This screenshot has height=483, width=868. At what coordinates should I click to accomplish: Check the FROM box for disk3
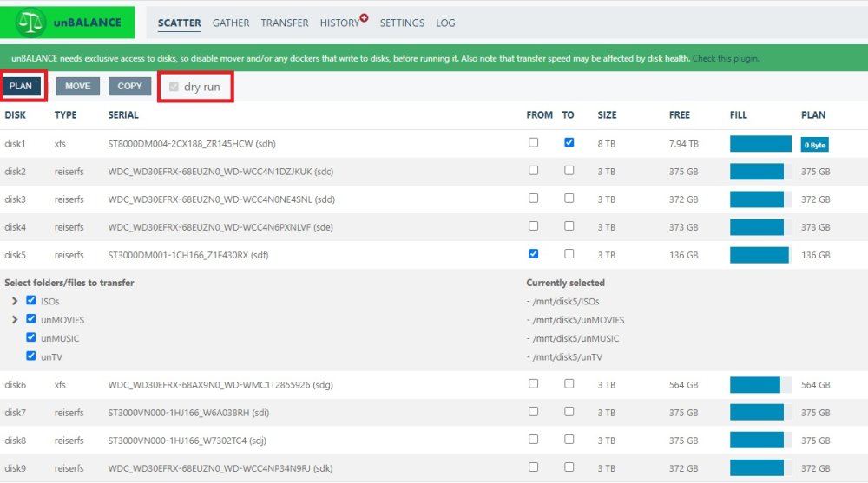(x=533, y=198)
